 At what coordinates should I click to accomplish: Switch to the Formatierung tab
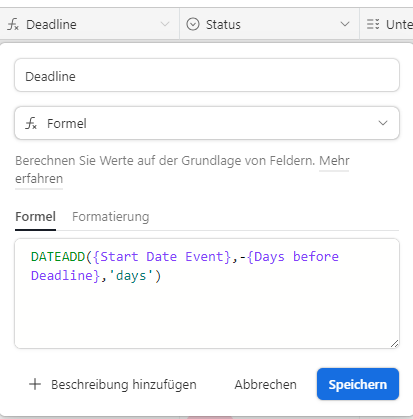(x=111, y=217)
